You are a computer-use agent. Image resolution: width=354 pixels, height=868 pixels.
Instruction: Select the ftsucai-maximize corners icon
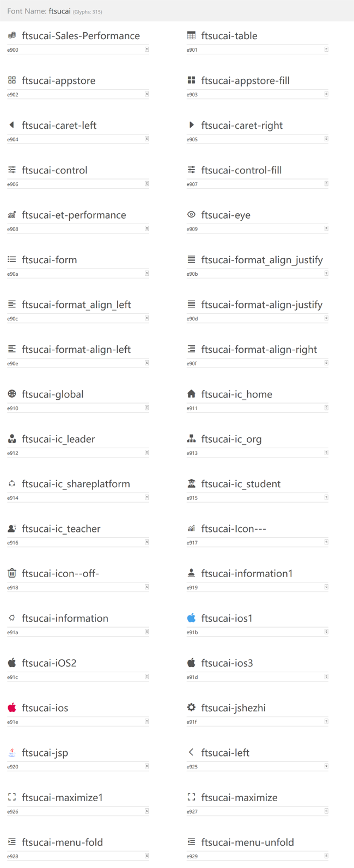pos(191,797)
